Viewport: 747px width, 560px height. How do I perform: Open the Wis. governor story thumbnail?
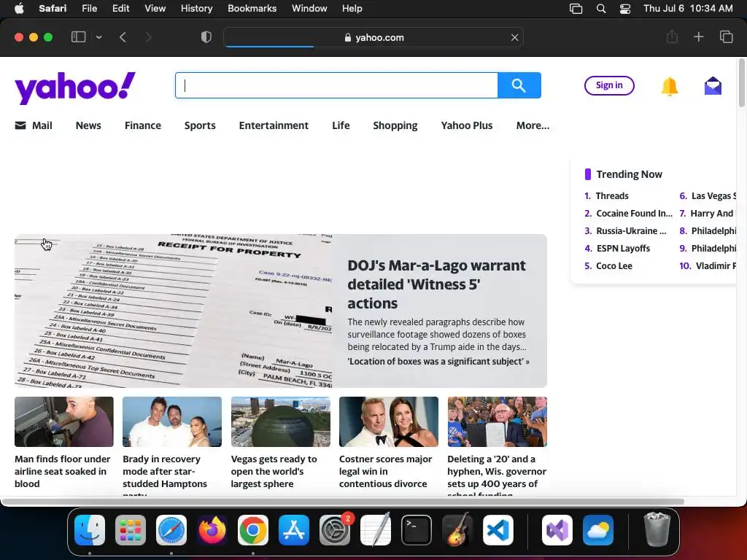[x=497, y=422]
